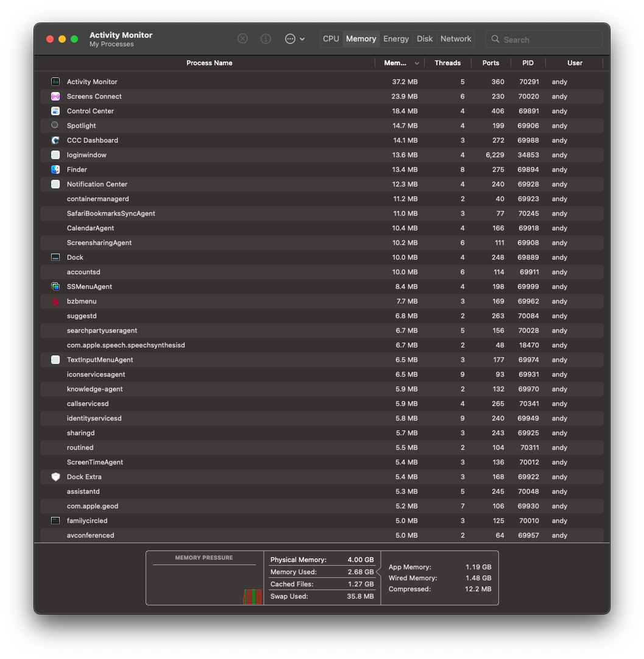644x659 pixels.
Task: Sort by PID column
Action: tap(528, 63)
